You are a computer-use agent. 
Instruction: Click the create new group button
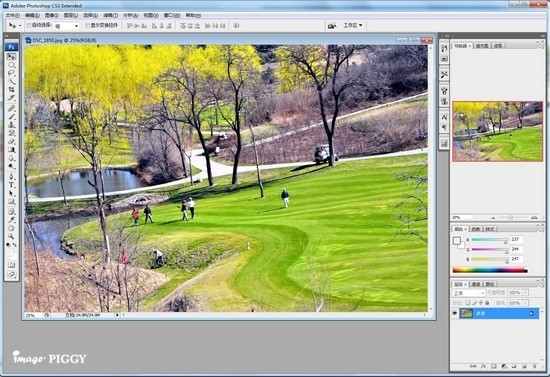point(514,366)
